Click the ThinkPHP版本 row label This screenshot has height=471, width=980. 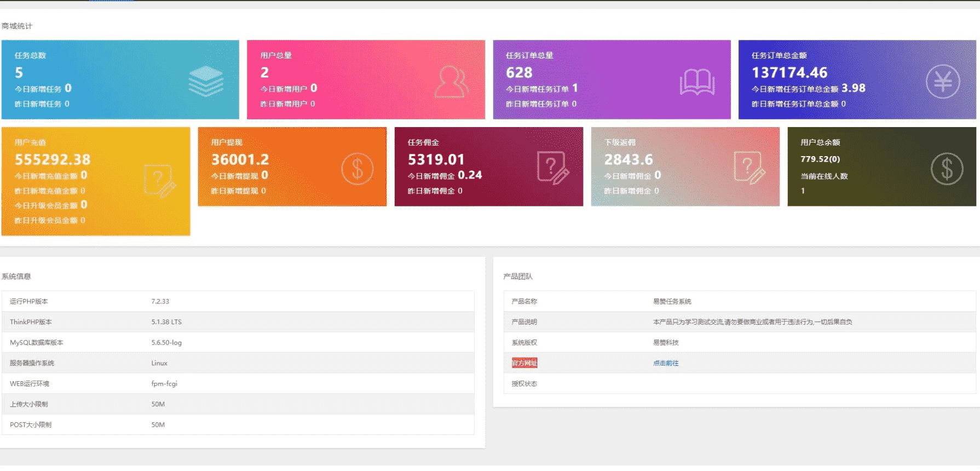31,322
